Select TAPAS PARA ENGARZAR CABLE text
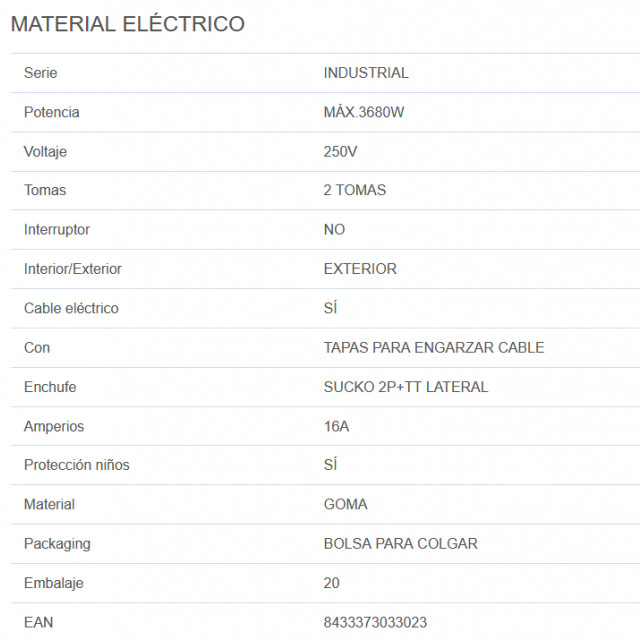 [434, 347]
